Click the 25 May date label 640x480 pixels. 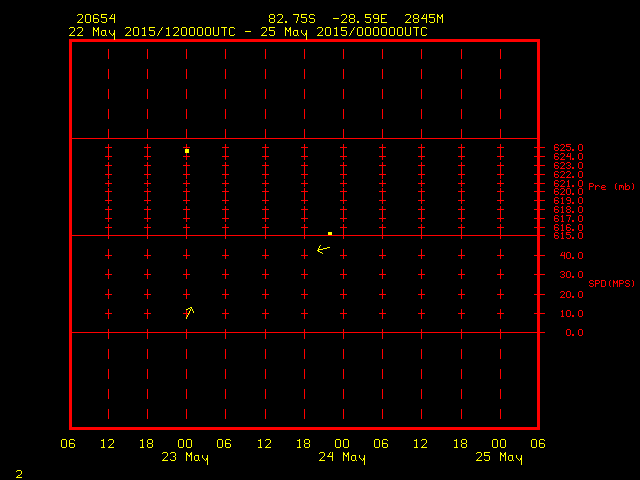(x=499, y=457)
